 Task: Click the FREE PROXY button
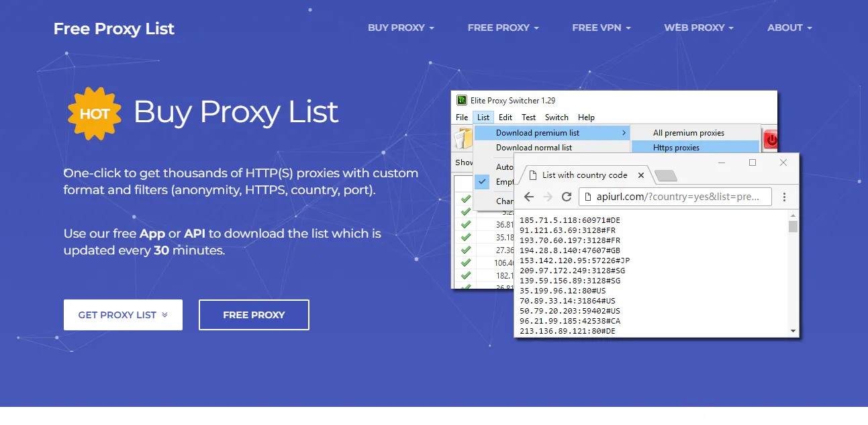click(x=254, y=314)
